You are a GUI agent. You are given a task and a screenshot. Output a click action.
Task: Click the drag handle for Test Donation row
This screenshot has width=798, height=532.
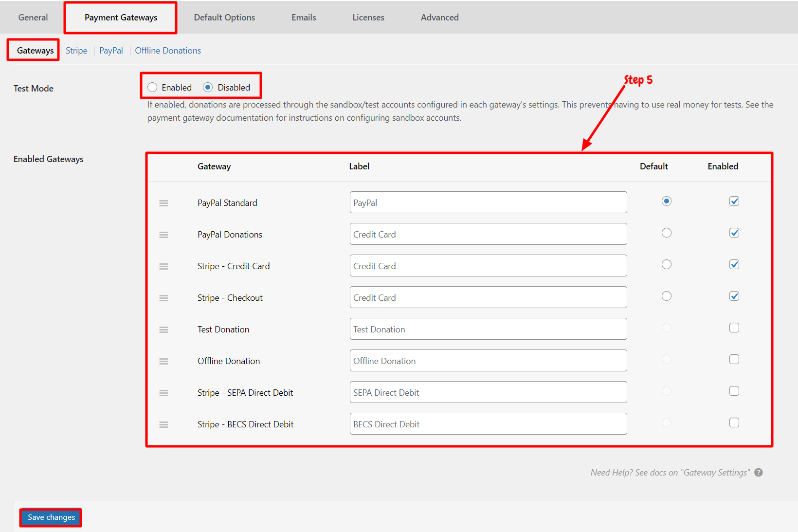pos(163,330)
